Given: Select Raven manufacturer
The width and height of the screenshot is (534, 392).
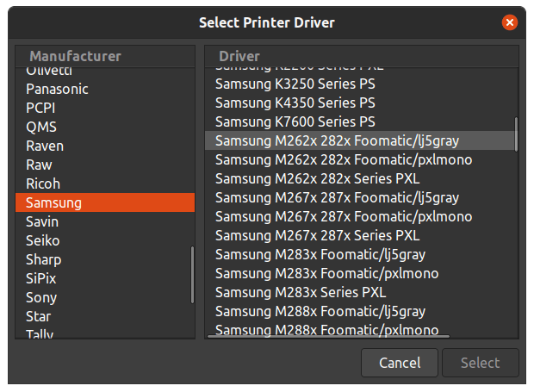Looking at the screenshot, I should tap(105, 146).
